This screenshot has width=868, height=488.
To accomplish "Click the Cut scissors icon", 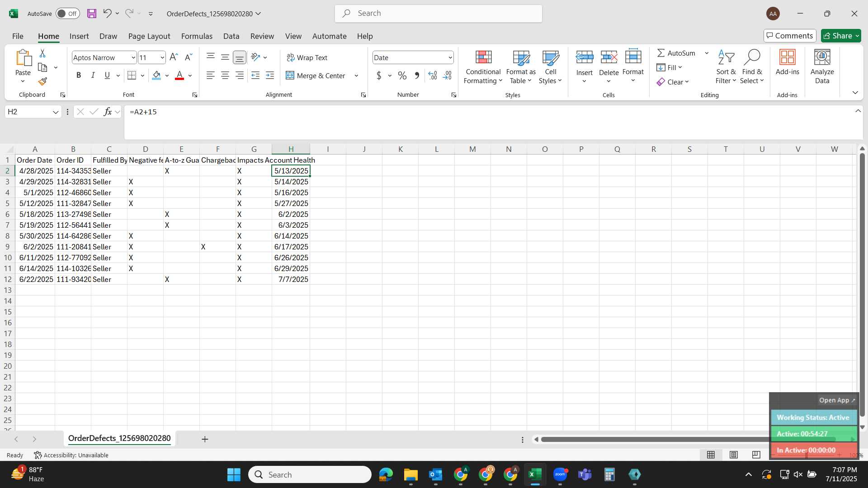I will click(42, 53).
